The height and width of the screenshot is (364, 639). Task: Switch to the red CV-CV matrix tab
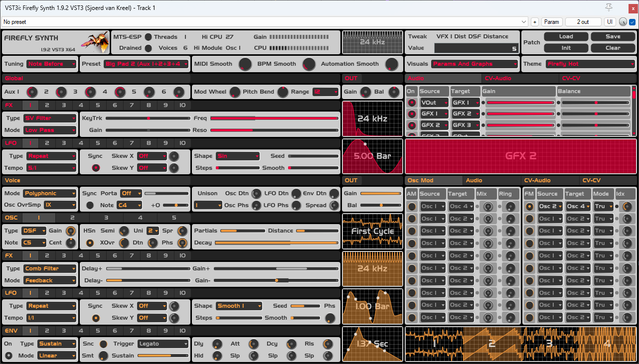598,78
